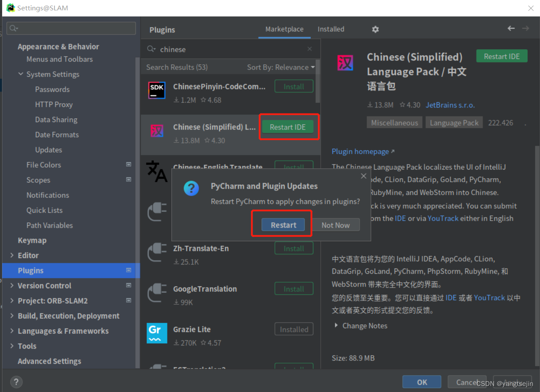Click the project-level marker icon beside File Colors
The width and height of the screenshot is (540, 392).
click(128, 164)
